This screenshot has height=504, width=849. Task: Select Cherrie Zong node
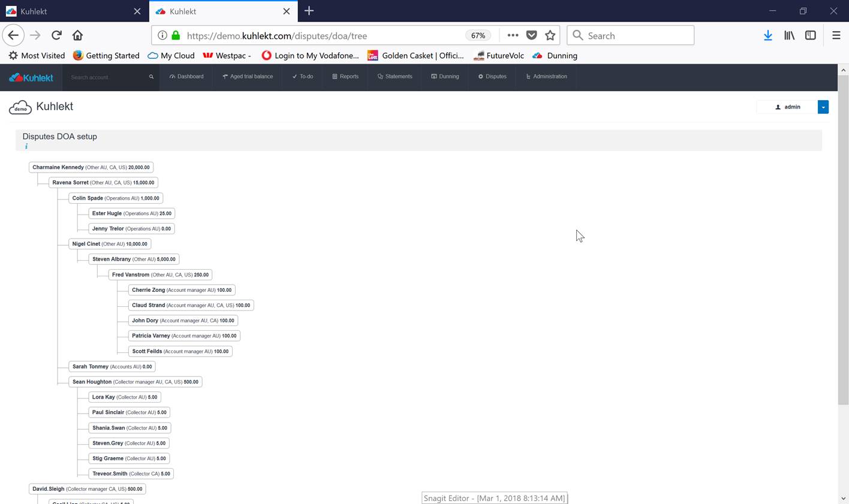pyautogui.click(x=182, y=290)
